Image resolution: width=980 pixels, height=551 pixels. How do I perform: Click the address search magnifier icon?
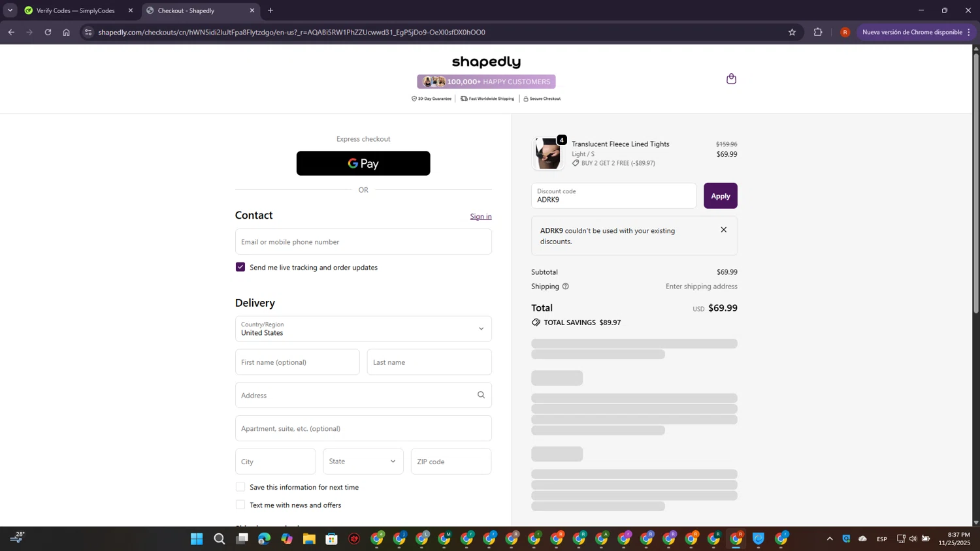tap(481, 395)
